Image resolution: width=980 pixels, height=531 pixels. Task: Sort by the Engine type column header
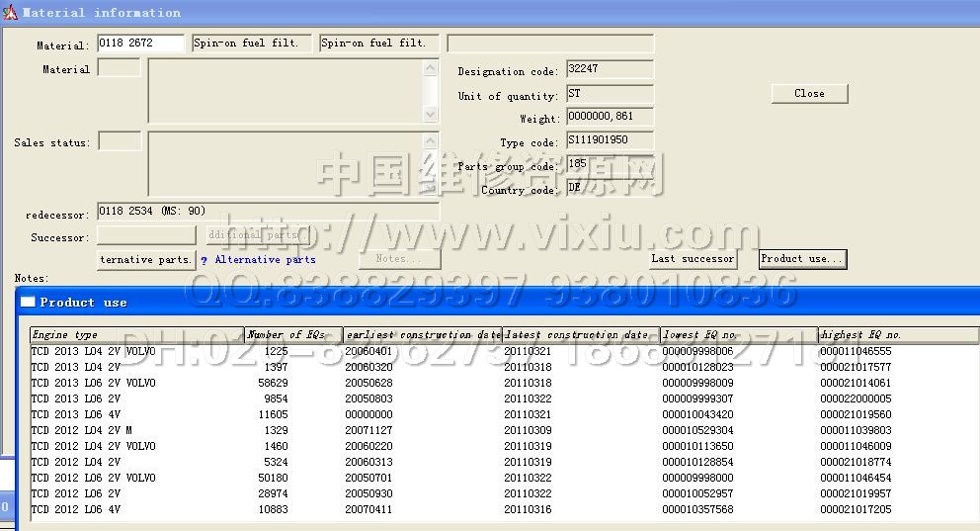[x=136, y=335]
